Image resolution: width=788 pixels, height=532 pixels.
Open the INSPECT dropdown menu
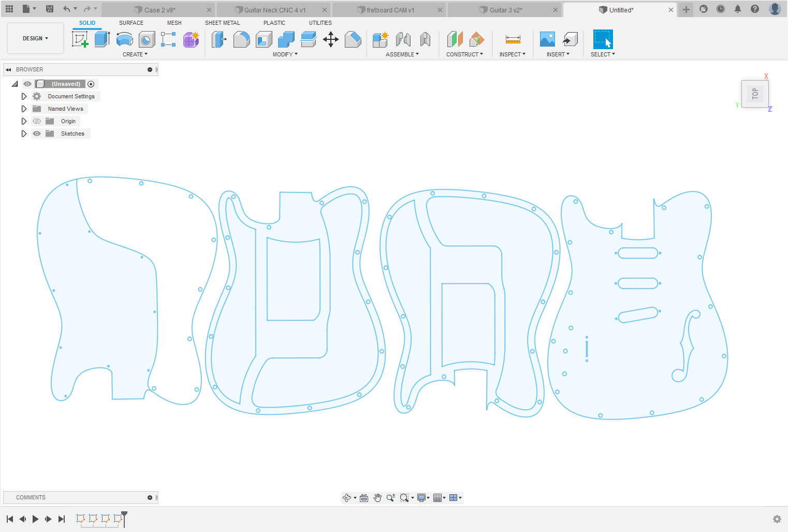click(513, 54)
